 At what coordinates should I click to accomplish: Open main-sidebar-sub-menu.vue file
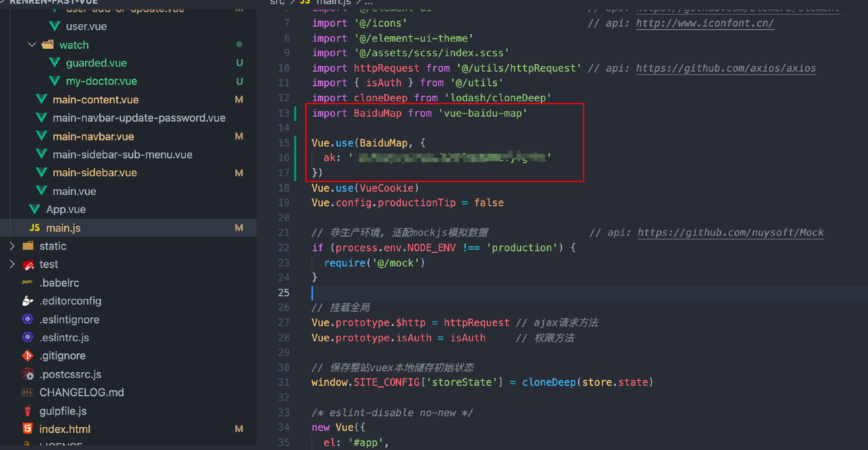click(123, 155)
